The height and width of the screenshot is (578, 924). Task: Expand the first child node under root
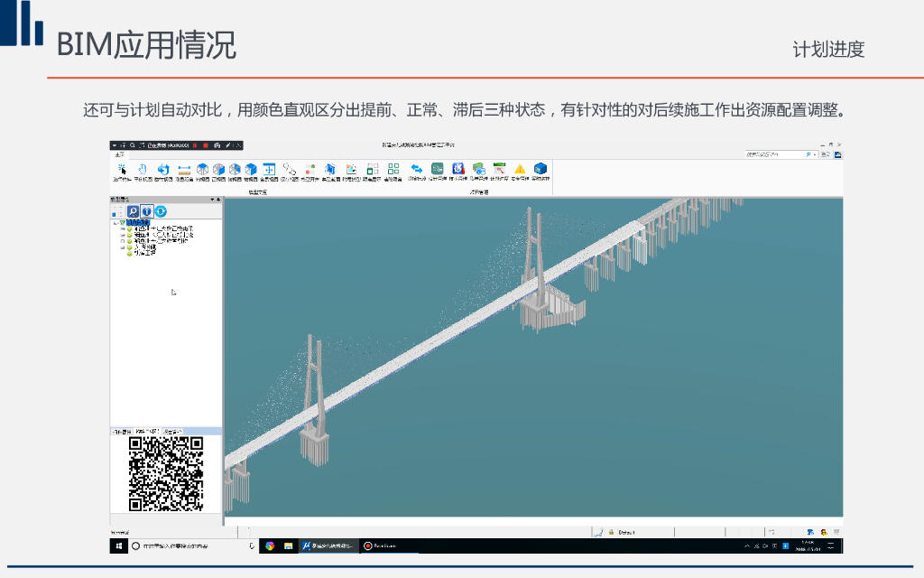(x=123, y=228)
